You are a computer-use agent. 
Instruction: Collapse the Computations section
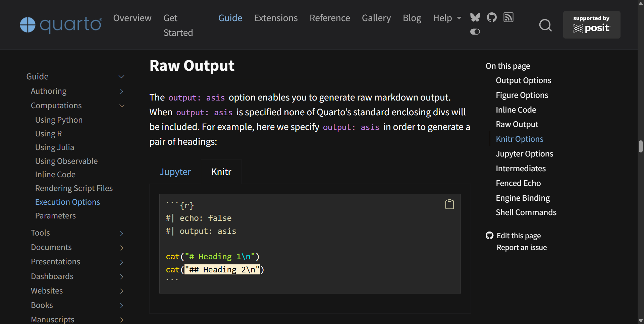pyautogui.click(x=121, y=106)
